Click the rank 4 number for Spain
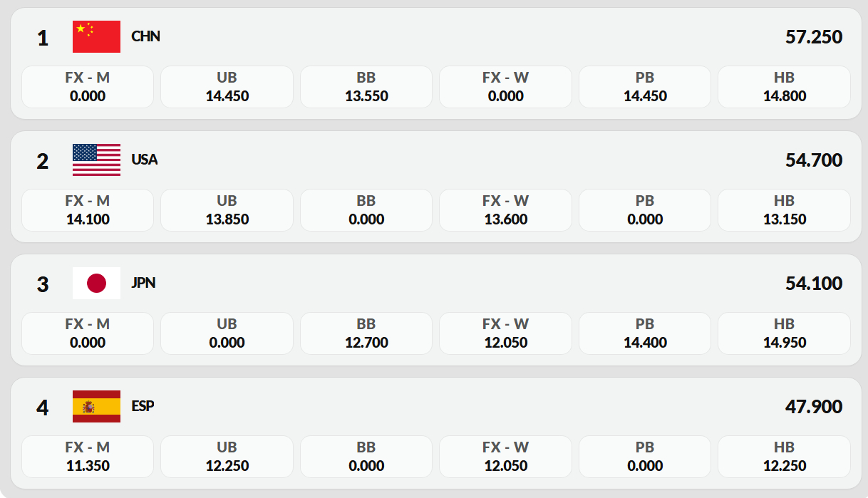Image resolution: width=868 pixels, height=498 pixels. coord(43,408)
